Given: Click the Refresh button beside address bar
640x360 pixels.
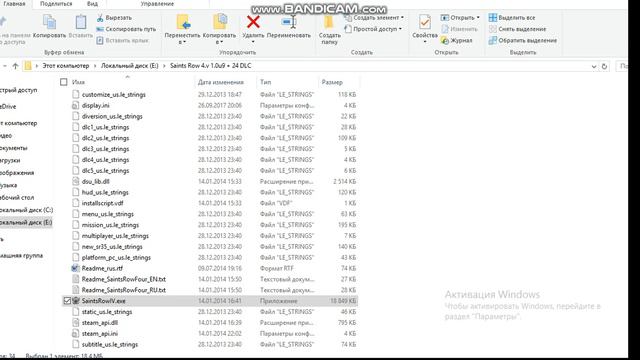Looking at the screenshot, I should point(604,66).
